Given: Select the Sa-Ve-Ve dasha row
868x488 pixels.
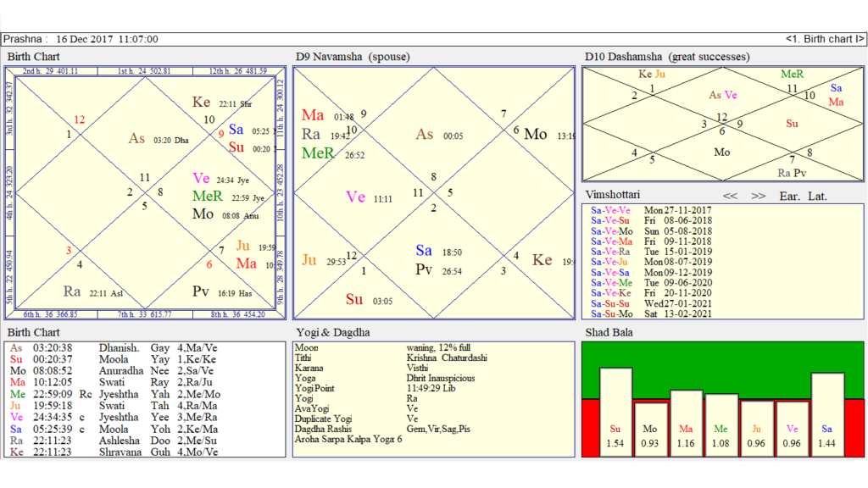Looking at the screenshot, I should point(651,210).
